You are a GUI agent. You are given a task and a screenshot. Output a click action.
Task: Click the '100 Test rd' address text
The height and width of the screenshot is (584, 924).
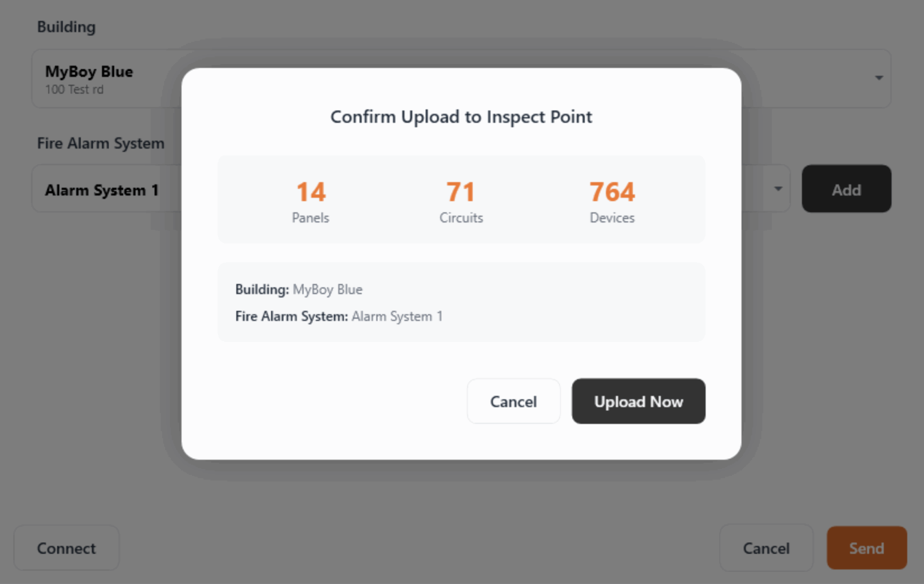[74, 90]
